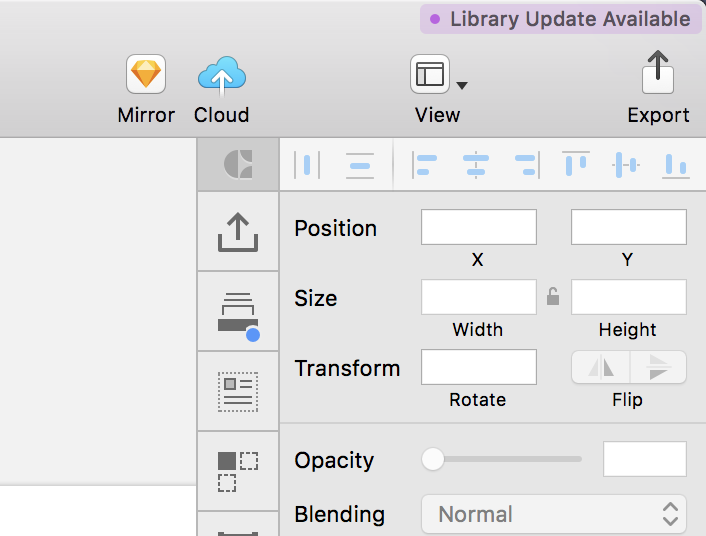Align layers to vertical middle
Screen dimensions: 706x536
pyautogui.click(x=626, y=165)
